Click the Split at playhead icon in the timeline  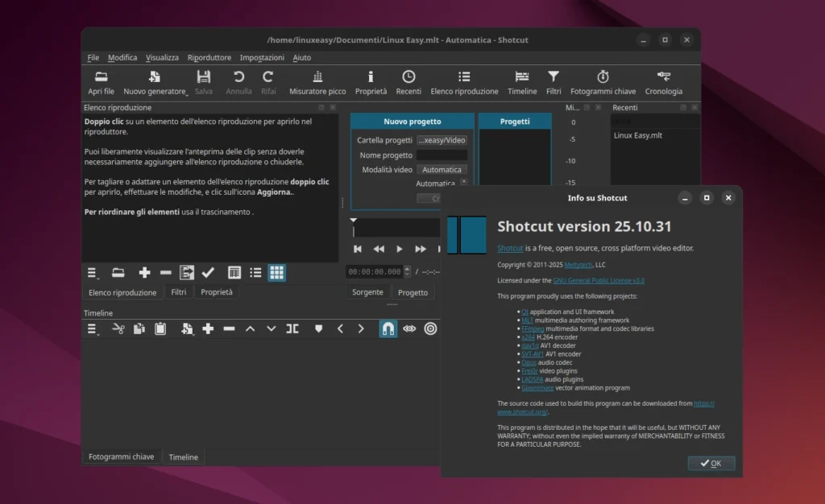point(292,328)
